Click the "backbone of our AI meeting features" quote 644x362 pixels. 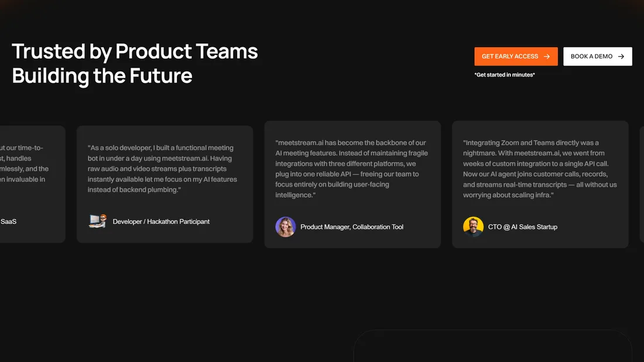351,169
